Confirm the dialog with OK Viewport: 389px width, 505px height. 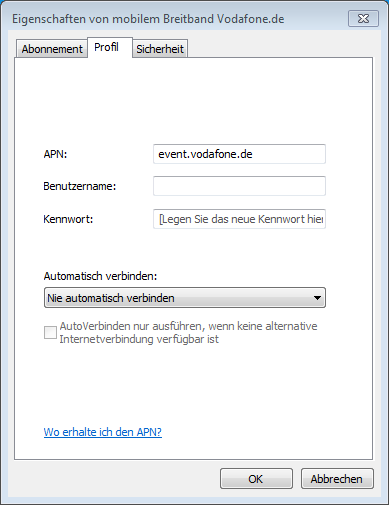coord(256,479)
